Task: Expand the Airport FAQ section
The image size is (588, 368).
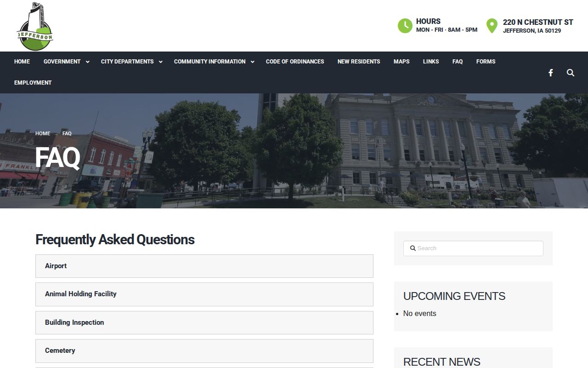Action: point(204,266)
